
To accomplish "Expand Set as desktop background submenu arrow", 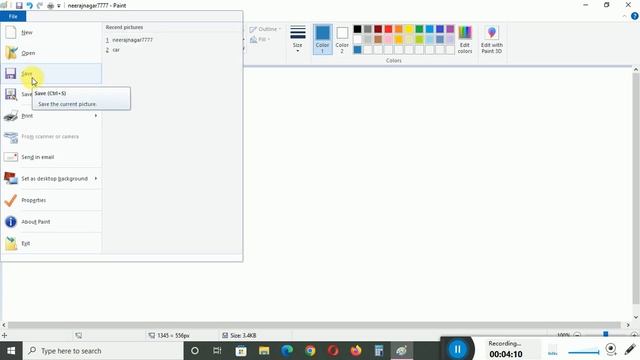I will pyautogui.click(x=96, y=178).
